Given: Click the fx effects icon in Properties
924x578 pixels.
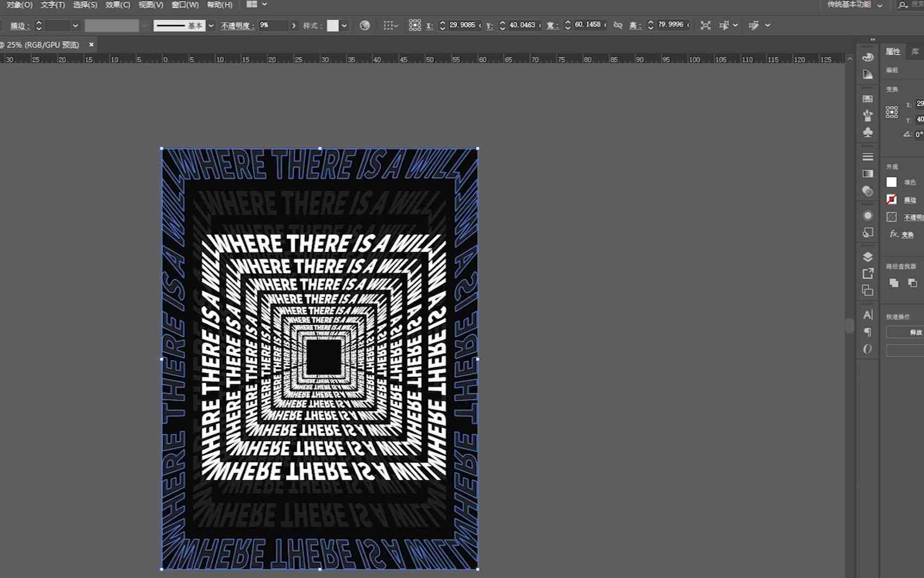Looking at the screenshot, I should click(893, 234).
